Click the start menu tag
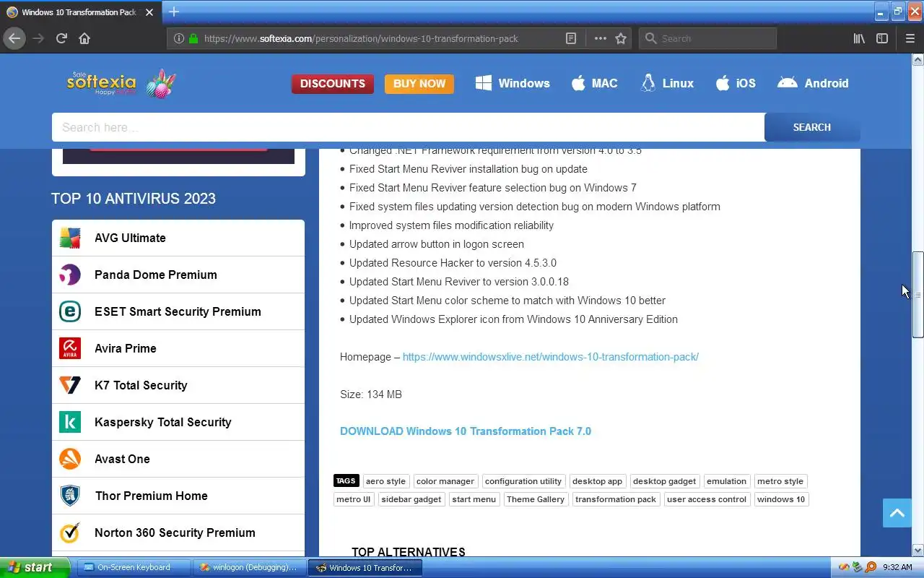The image size is (924, 578). [474, 499]
